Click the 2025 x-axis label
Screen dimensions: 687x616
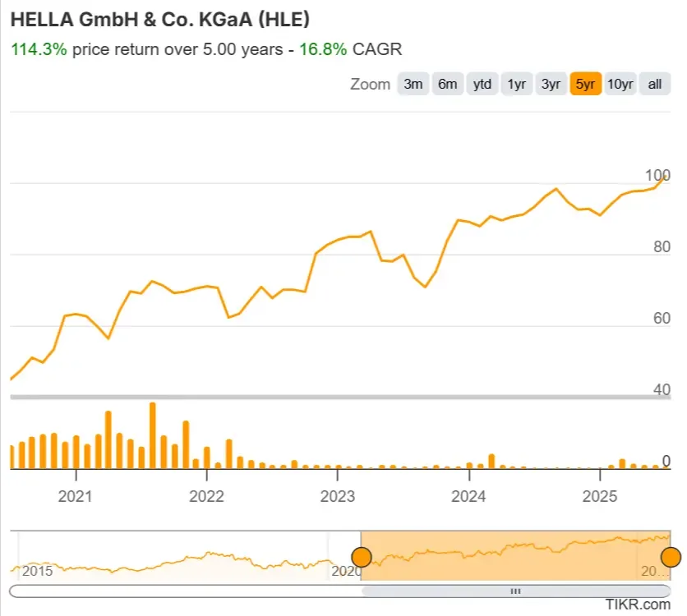(x=599, y=496)
